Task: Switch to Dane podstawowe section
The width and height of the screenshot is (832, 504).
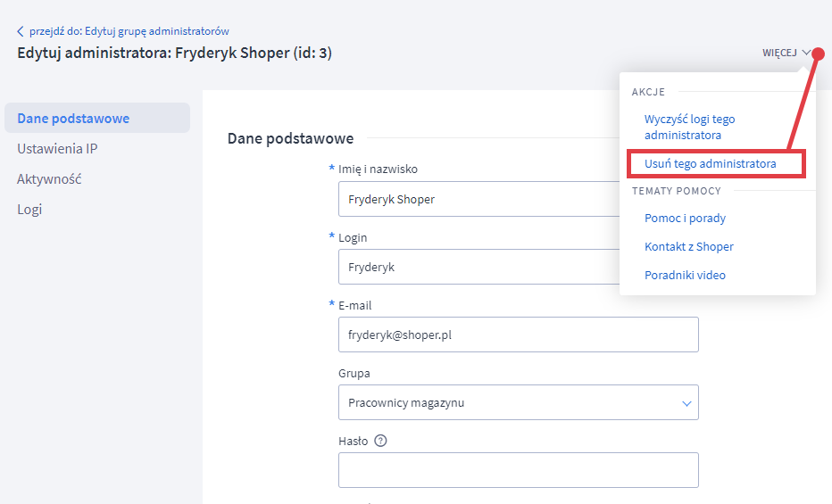Action: coord(97,118)
